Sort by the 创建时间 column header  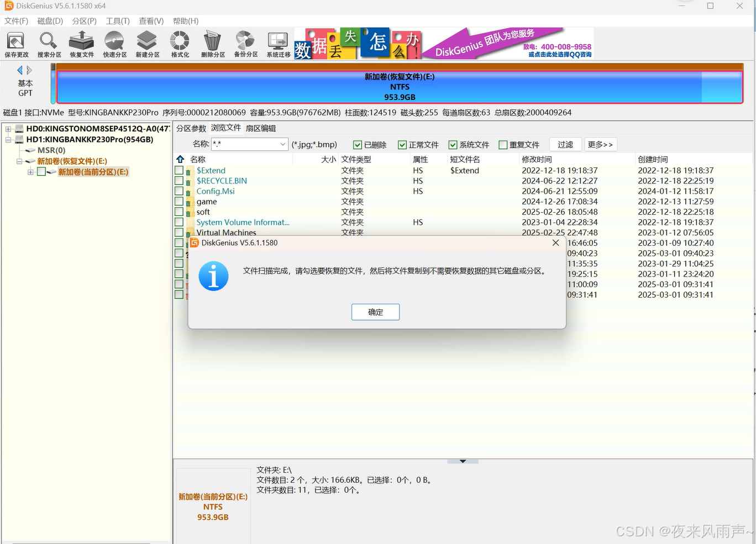point(653,159)
